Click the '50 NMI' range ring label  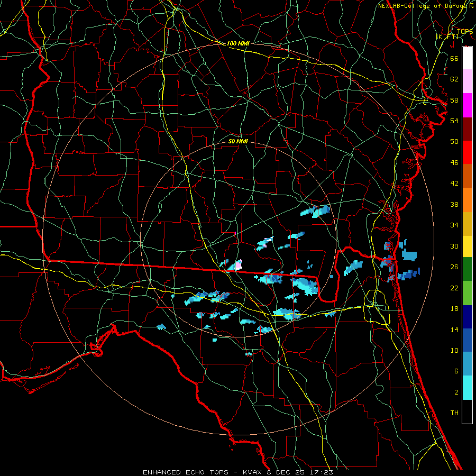[238, 141]
